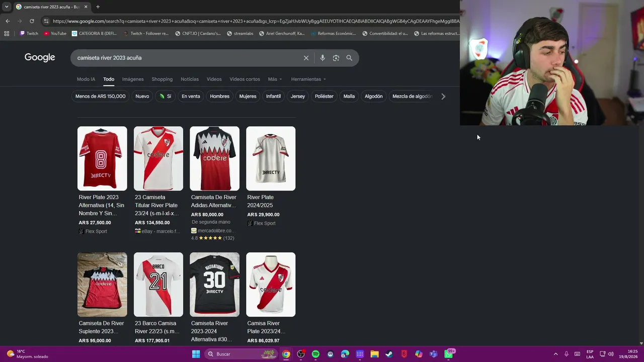Expand the Herramientas dropdown
Image resolution: width=644 pixels, height=362 pixels.
(x=308, y=79)
